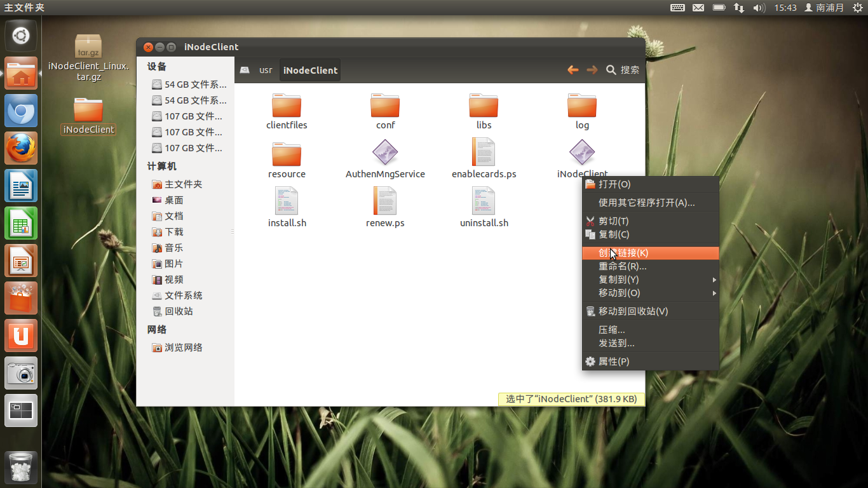868x488 pixels.
Task: Open Ubuntu Software Center from launcher
Action: pyautogui.click(x=21, y=298)
